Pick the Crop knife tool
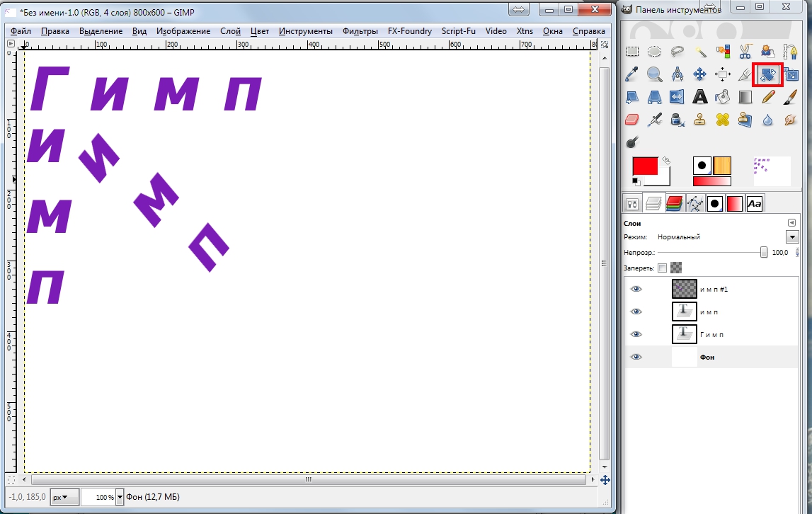The image size is (812, 514). coord(745,74)
